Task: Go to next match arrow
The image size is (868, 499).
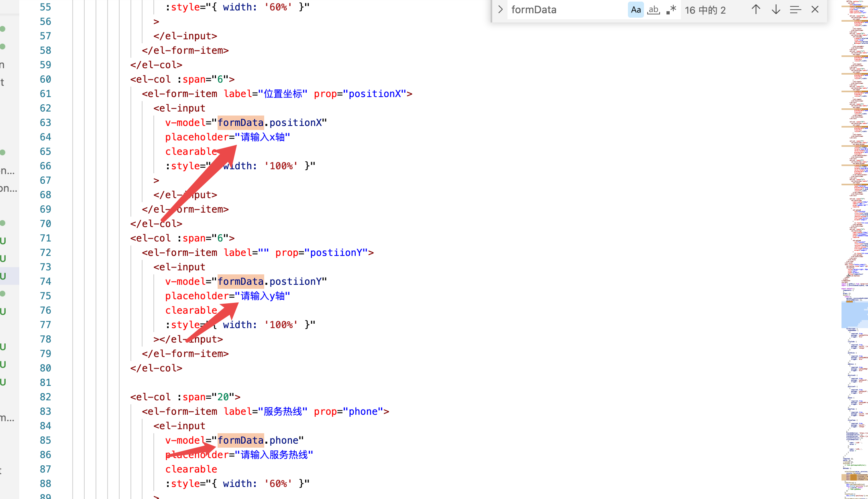Action: coord(776,10)
